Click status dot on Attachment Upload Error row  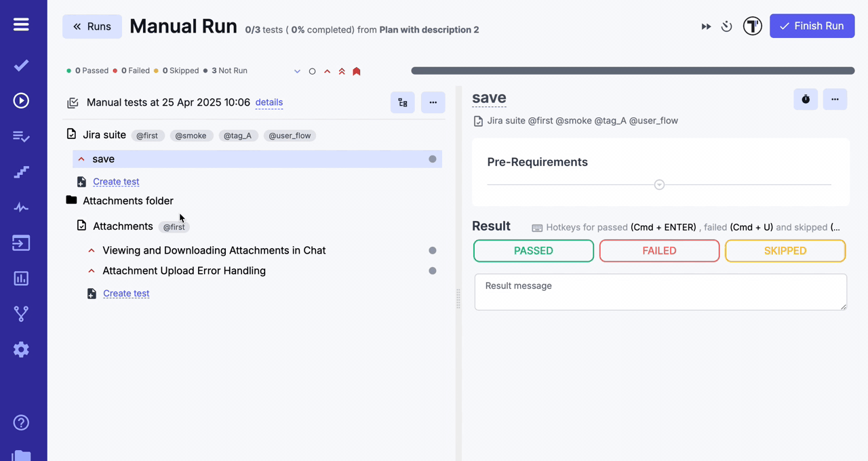click(x=433, y=271)
